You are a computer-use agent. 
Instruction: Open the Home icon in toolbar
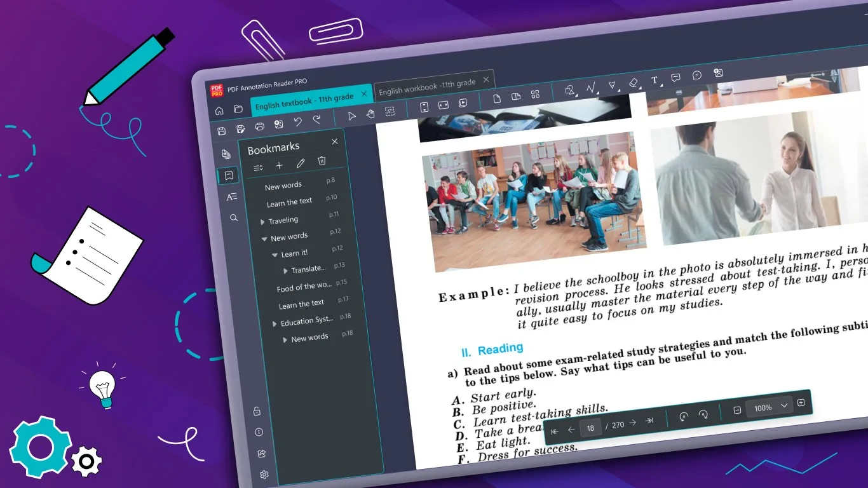click(219, 111)
